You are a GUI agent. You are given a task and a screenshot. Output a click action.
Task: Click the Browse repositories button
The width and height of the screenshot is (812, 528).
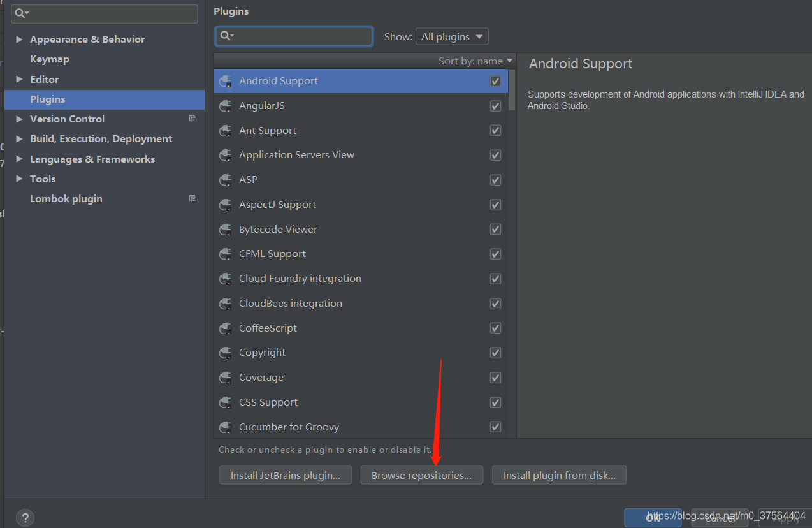(421, 475)
